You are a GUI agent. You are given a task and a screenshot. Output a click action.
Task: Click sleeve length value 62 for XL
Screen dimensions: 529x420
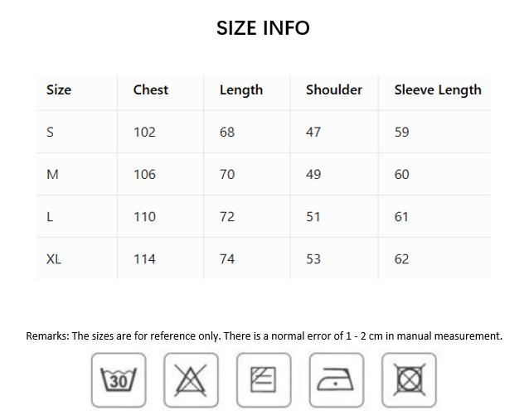402,258
